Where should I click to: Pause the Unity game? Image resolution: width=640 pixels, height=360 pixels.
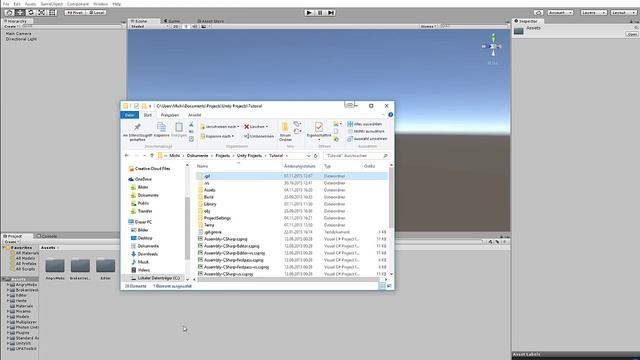pos(320,13)
